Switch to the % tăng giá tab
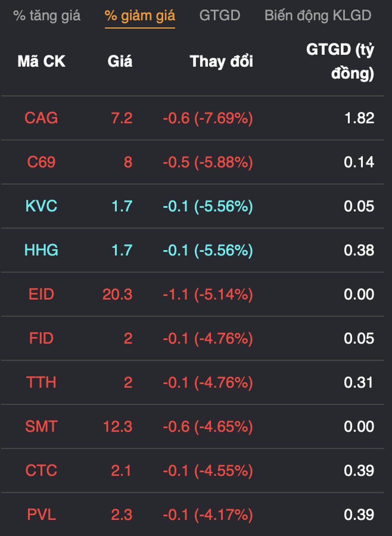Screen dimensions: 392x536 pyautogui.click(x=47, y=16)
